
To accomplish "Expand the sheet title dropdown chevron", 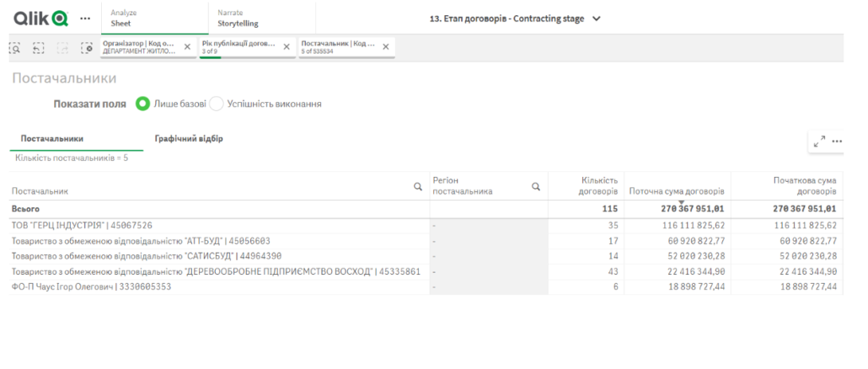I will [x=597, y=19].
